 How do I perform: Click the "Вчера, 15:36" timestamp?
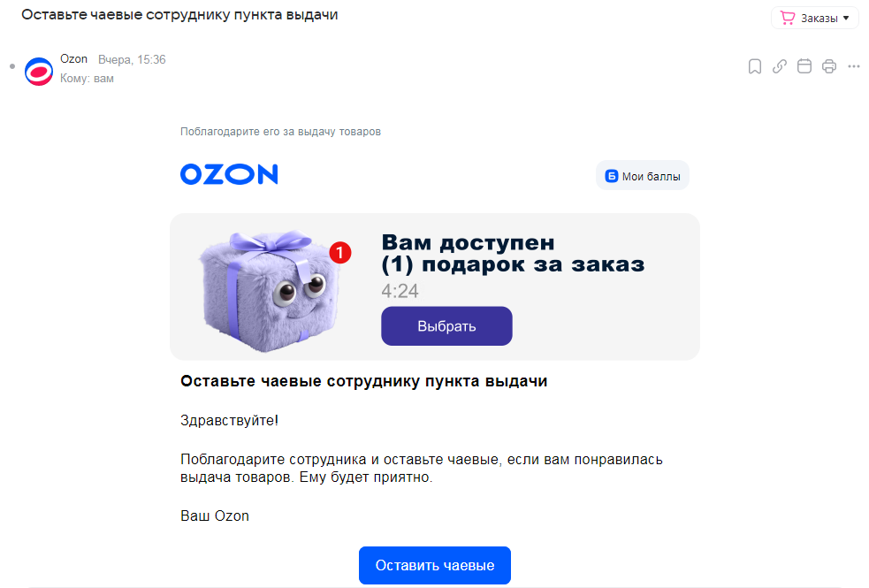(132, 59)
